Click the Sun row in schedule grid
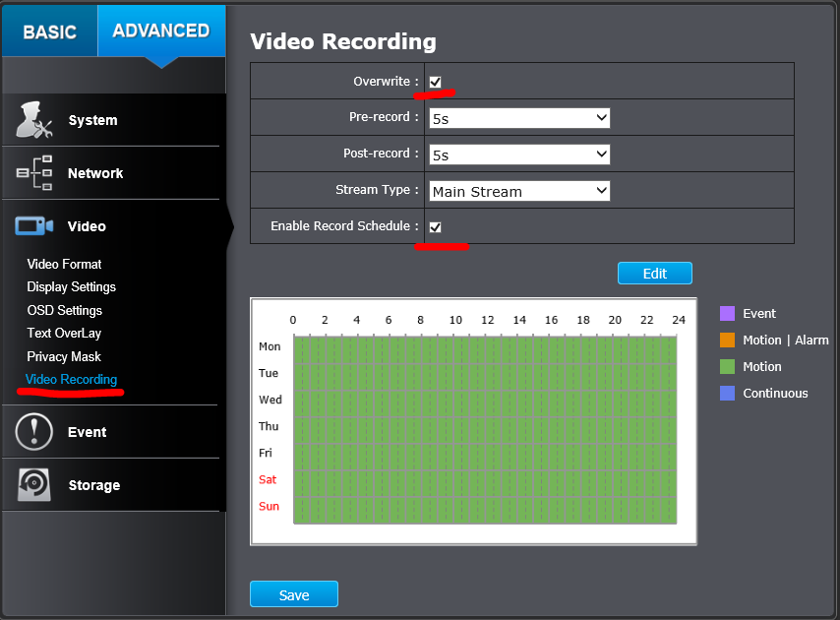The height and width of the screenshot is (620, 840). 485,510
